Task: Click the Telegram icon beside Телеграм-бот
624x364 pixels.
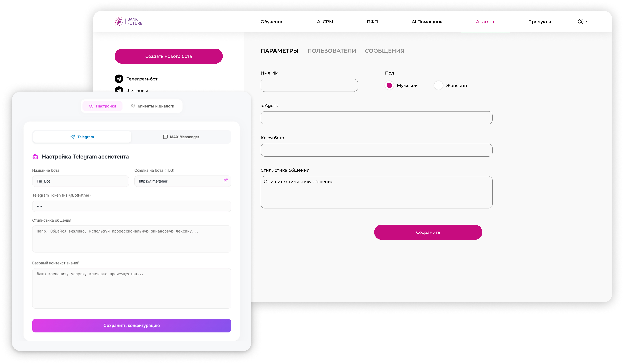Action: [119, 79]
